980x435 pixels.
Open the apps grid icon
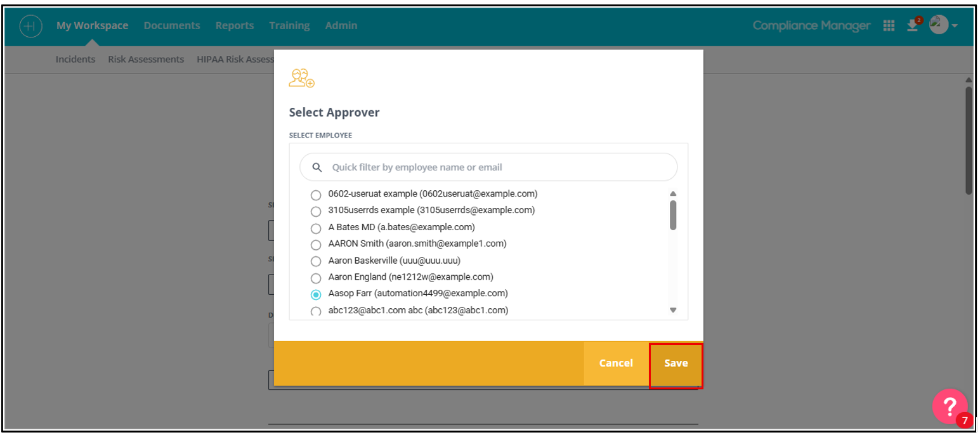click(889, 25)
